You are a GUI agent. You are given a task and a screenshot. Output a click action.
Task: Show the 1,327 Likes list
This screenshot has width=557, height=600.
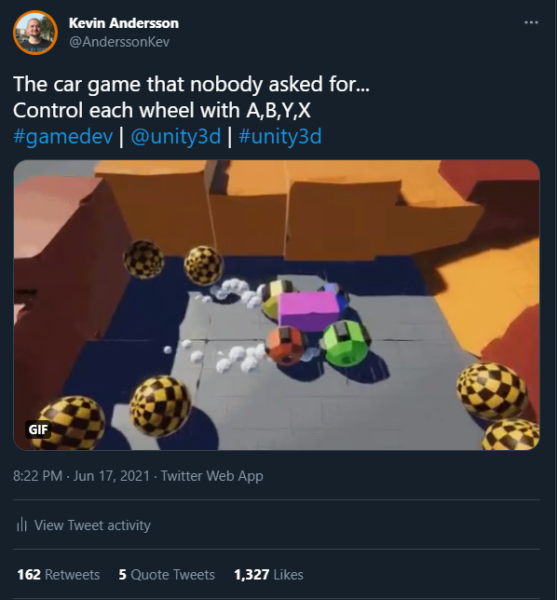point(269,574)
